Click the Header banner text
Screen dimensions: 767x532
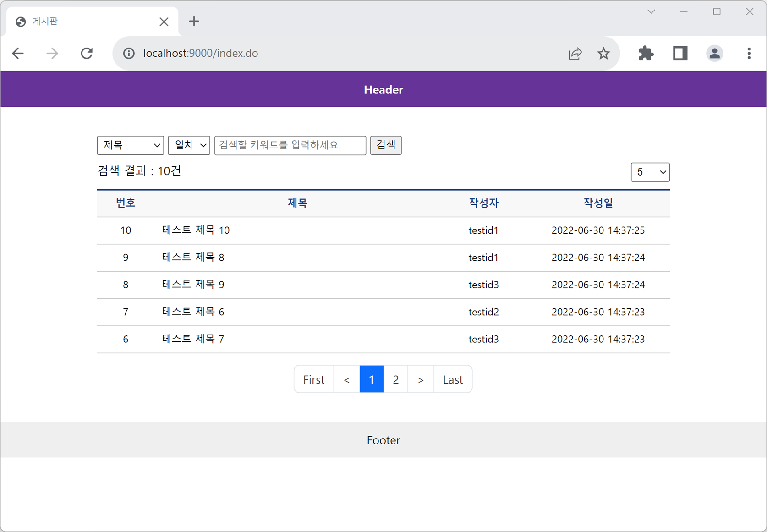pyautogui.click(x=383, y=90)
